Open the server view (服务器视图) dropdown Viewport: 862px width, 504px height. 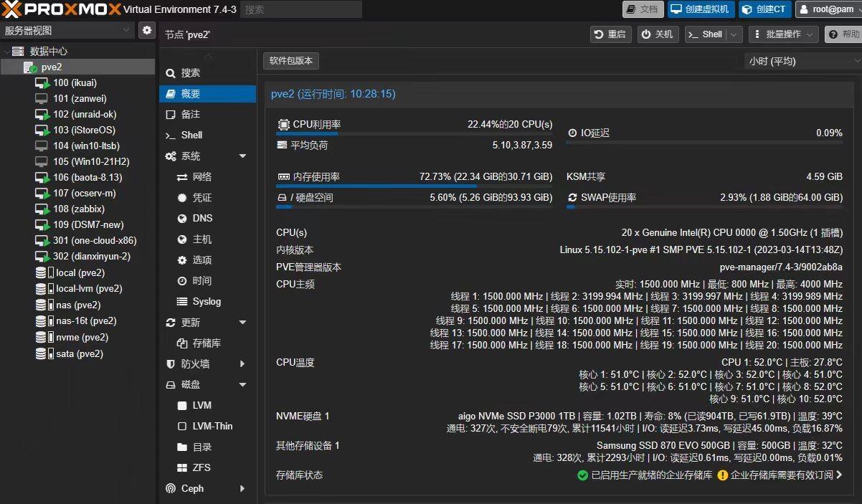click(x=67, y=30)
